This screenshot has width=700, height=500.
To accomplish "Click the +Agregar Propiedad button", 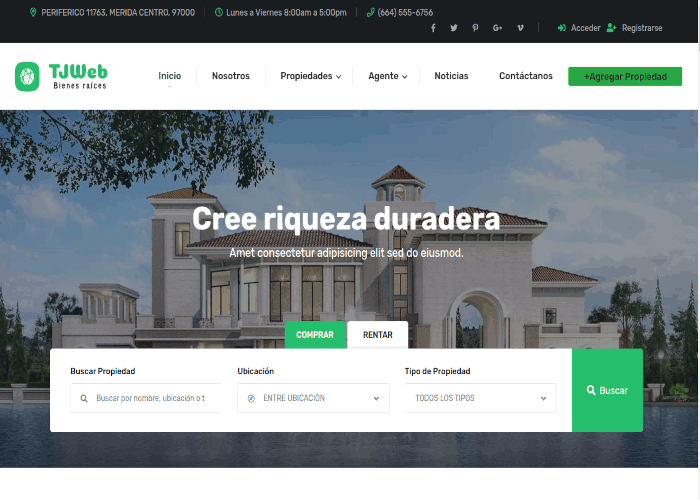I will click(625, 76).
